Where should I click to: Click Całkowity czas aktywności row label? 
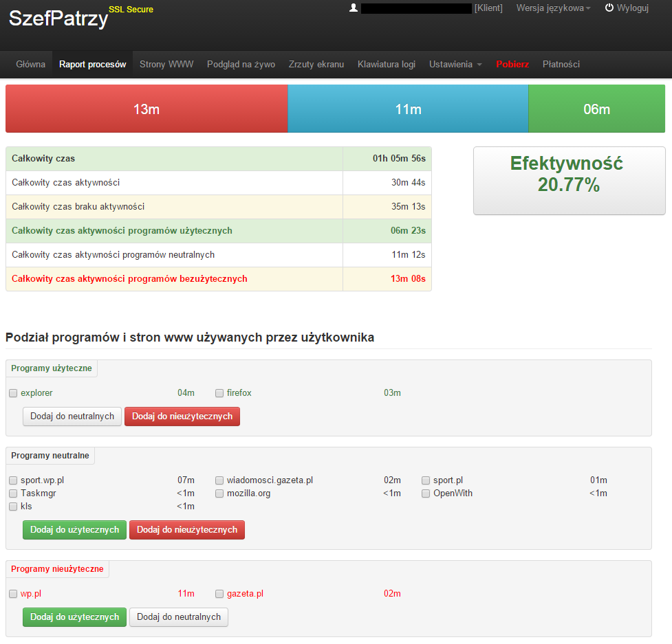65,182
